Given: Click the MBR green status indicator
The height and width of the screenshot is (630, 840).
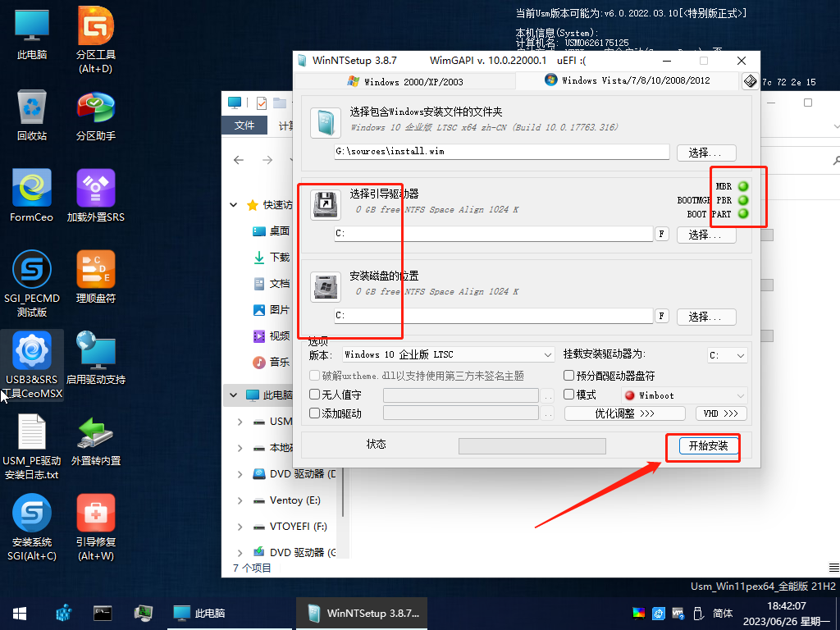Looking at the screenshot, I should [743, 186].
